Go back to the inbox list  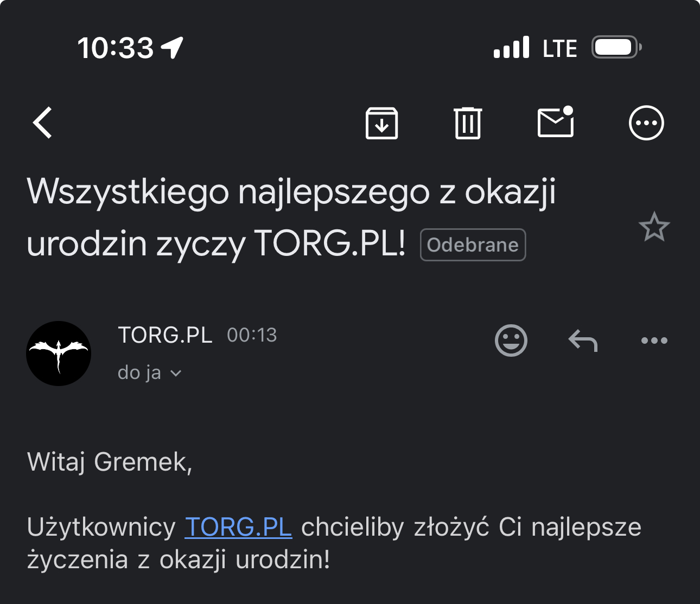42,123
